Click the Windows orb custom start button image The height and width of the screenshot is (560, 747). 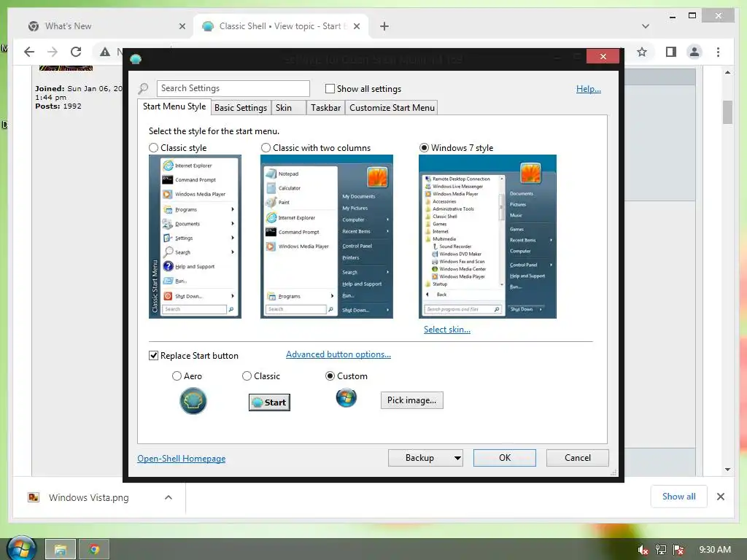coord(347,397)
